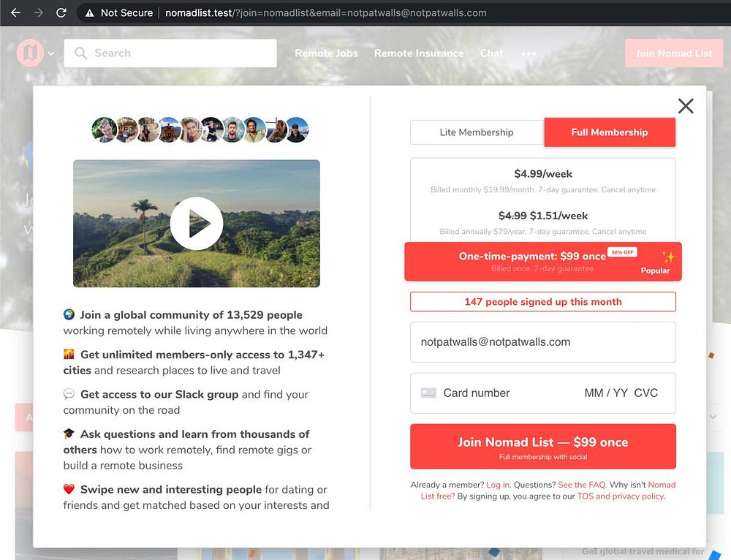The height and width of the screenshot is (560, 731).
Task: Click the graduation cap emoji icon
Action: tap(69, 434)
